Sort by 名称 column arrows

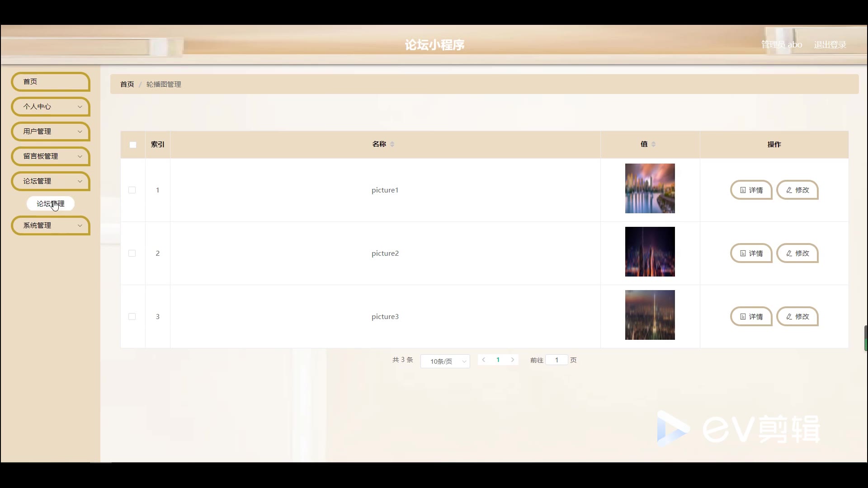(392, 144)
